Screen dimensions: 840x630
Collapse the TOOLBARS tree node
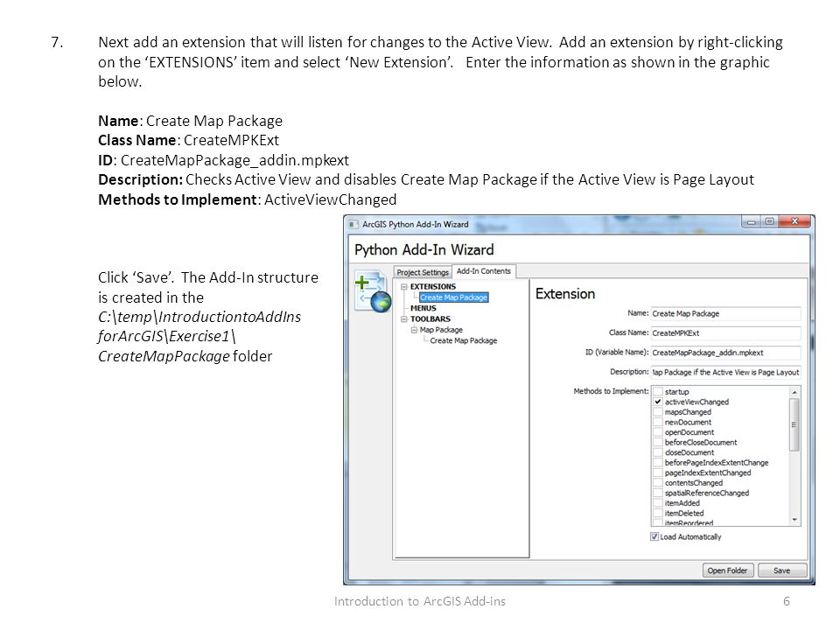(x=404, y=319)
